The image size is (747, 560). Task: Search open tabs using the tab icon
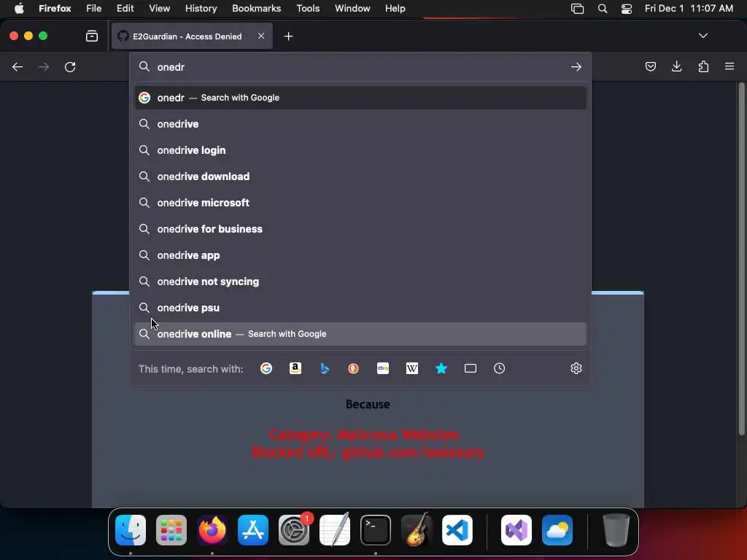click(471, 368)
